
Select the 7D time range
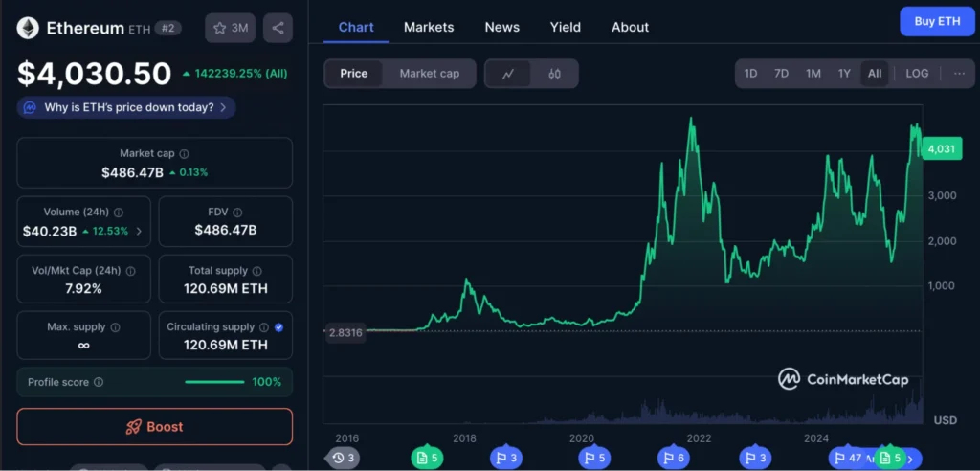point(782,74)
